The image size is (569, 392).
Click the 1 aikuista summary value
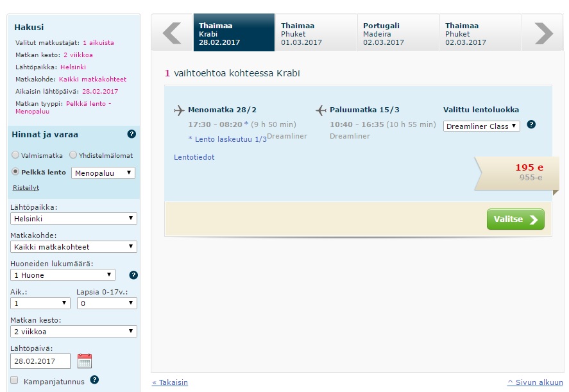98,42
